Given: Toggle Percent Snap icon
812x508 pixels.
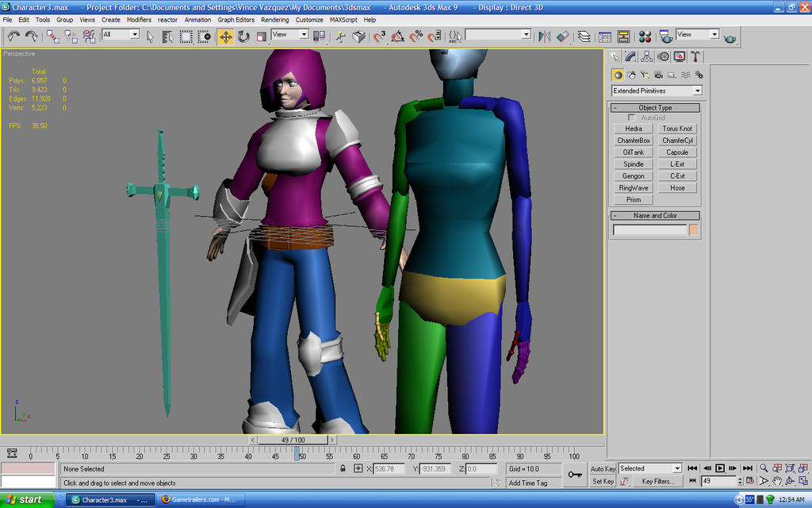Looking at the screenshot, I should click(416, 37).
